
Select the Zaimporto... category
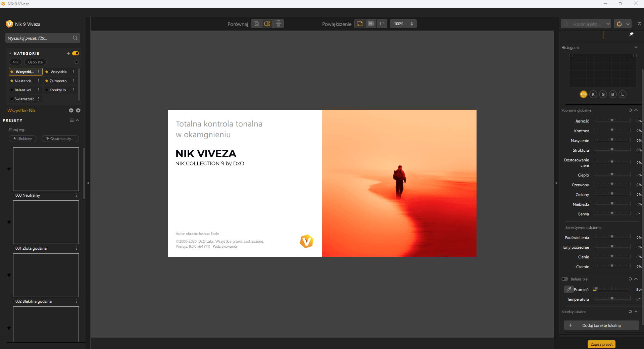[x=59, y=81]
